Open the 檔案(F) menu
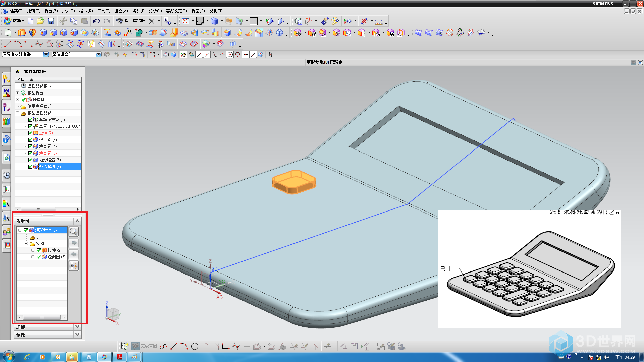 (16, 11)
